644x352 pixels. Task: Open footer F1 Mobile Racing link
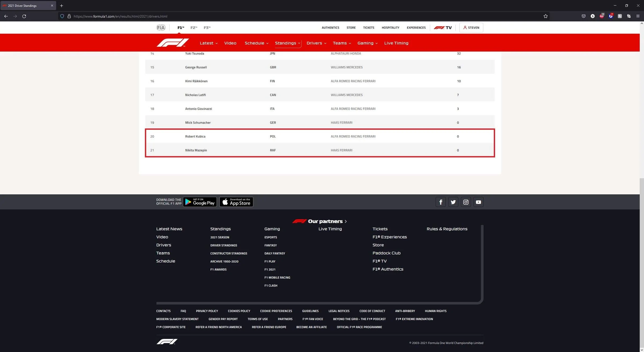(x=277, y=277)
